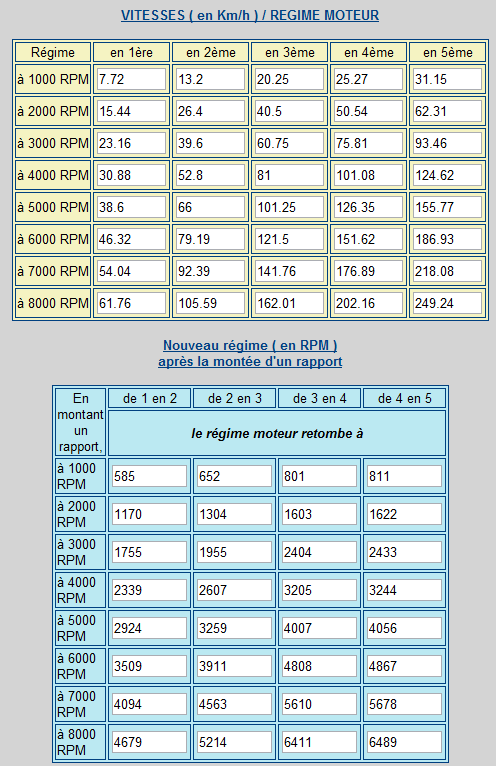Focus the 2nd gear field showing 26.4

point(211,111)
